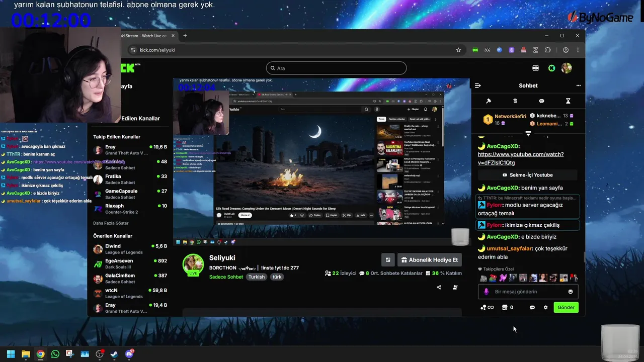This screenshot has width=644, height=362.
Task: Click 'Sekme-İçi Youtube' button
Action: [x=528, y=175]
